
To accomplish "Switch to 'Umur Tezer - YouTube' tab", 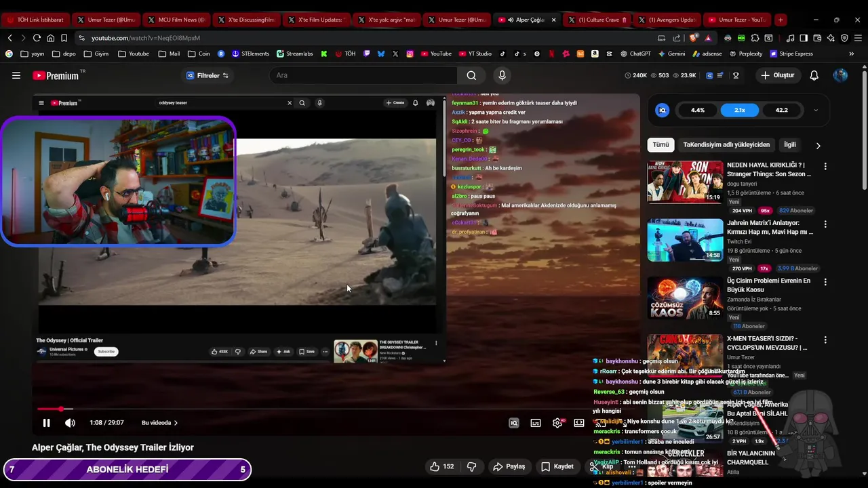I will click(x=737, y=20).
